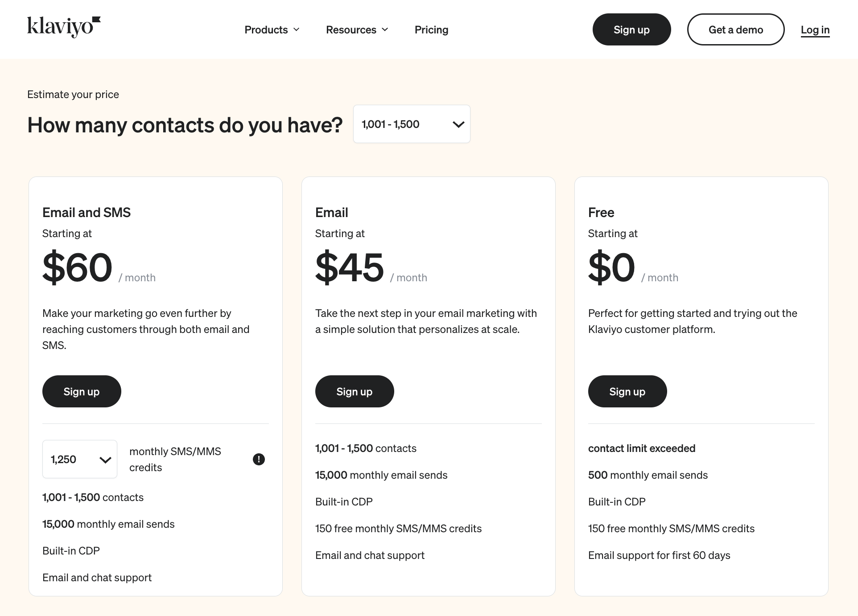Click the info alert icon beside SMS/MMS credits
858x616 pixels.
(259, 459)
